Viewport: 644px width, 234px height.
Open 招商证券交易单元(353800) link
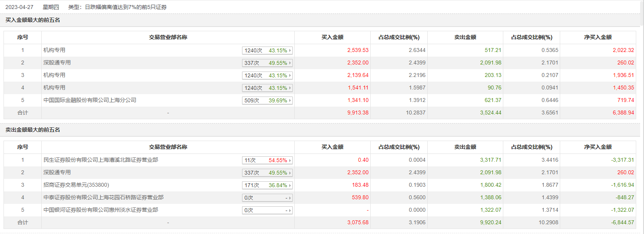click(x=76, y=185)
